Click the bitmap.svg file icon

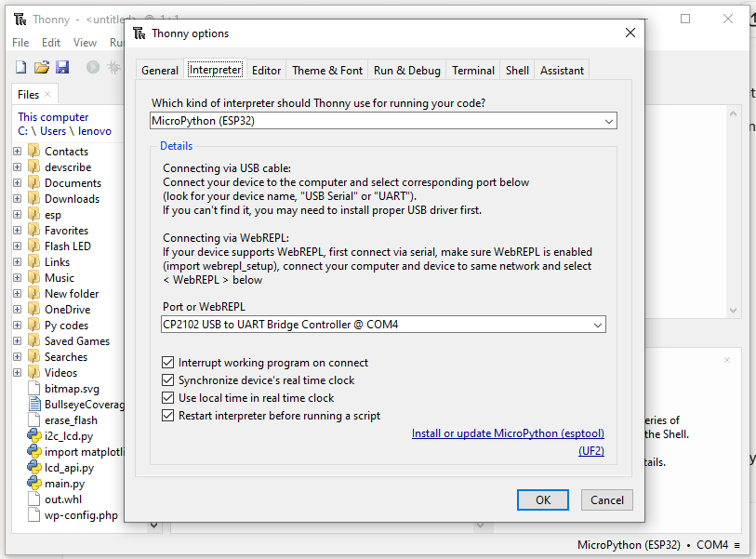pos(33,388)
